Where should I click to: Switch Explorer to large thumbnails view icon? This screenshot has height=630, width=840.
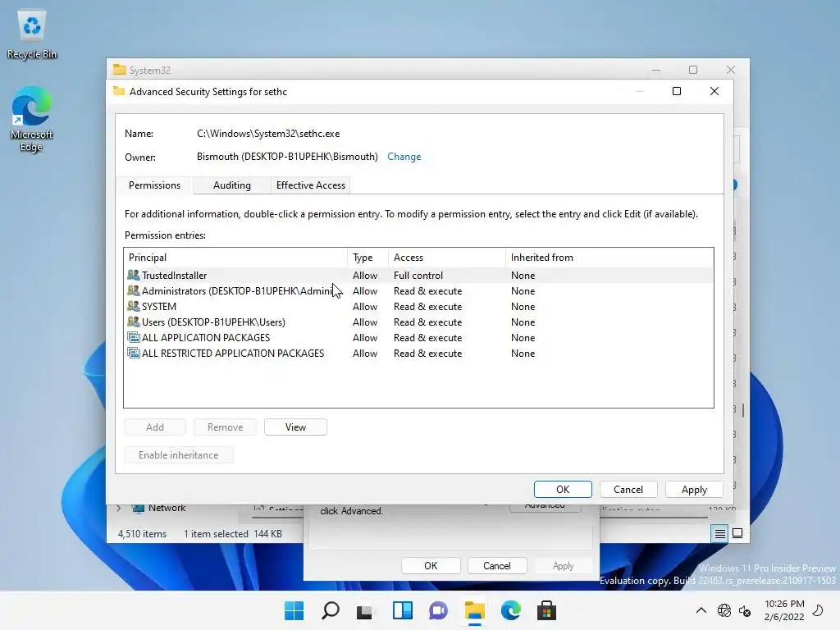pos(737,533)
